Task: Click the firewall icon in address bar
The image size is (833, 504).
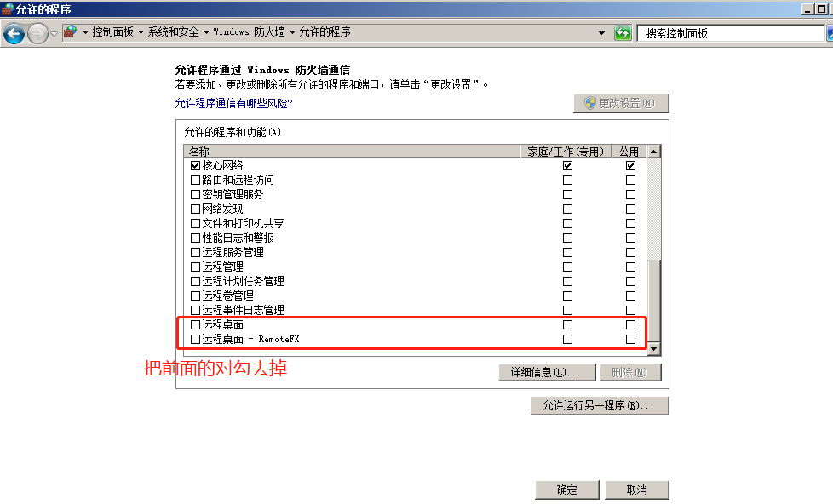Action: 70,32
